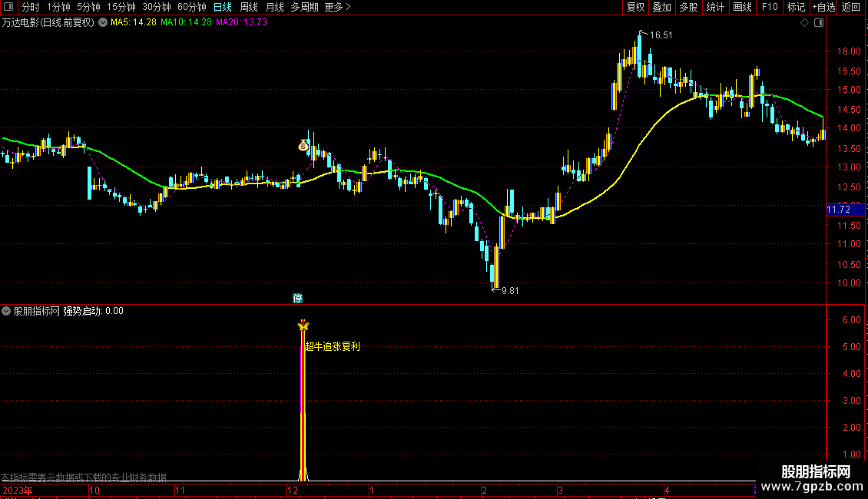Click the panel layout icon at top-left
This screenshot has height=499, width=868.
[8, 7]
